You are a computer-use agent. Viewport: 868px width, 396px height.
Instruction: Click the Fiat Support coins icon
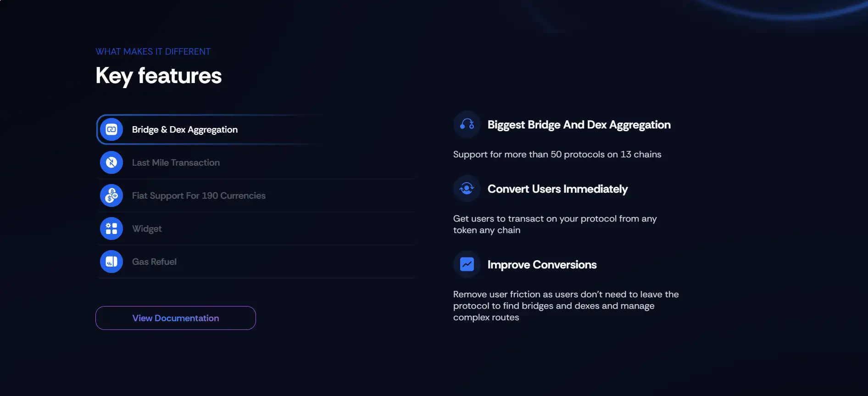(111, 195)
